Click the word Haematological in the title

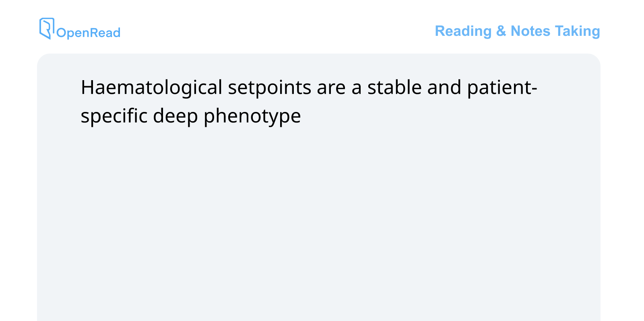click(x=152, y=87)
